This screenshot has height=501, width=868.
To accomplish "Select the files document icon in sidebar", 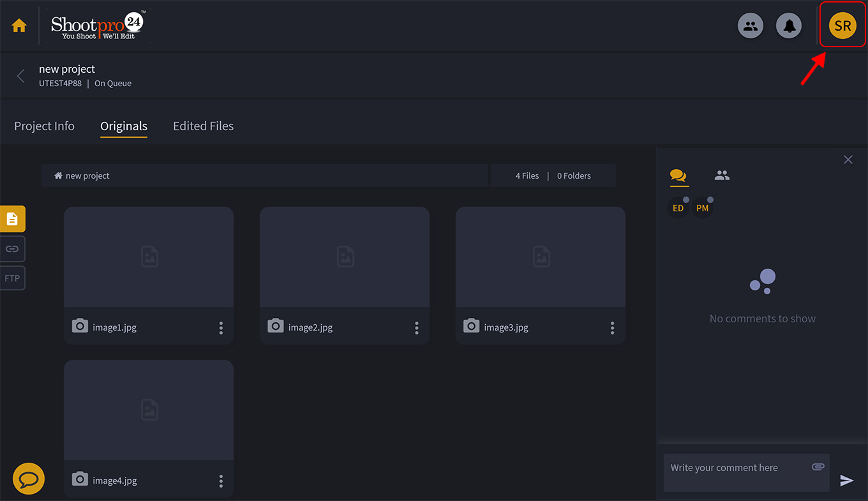I will tap(13, 219).
